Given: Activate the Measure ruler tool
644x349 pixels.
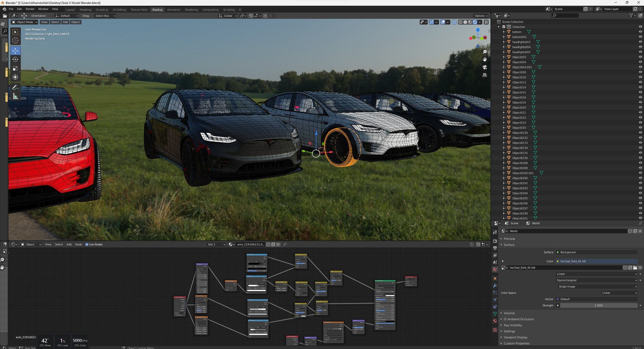Looking at the screenshot, I should pos(15,96).
